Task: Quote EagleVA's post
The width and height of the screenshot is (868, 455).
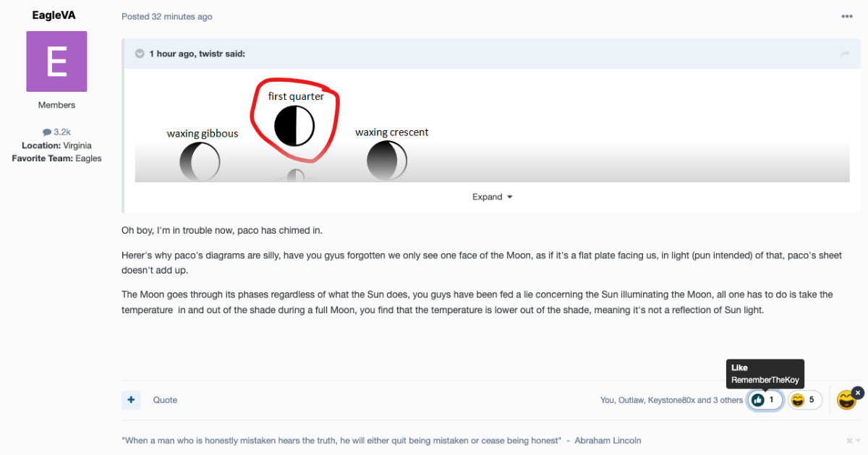Action: pos(165,400)
